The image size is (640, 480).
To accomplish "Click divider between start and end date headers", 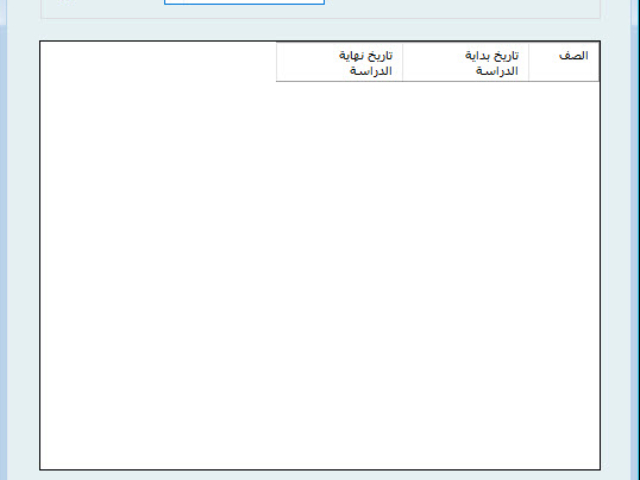I will click(x=403, y=61).
